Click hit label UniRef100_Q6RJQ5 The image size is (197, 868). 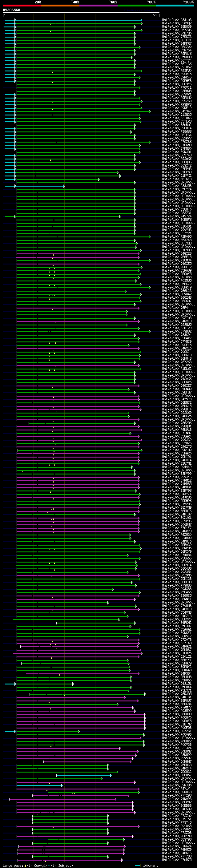177,694
